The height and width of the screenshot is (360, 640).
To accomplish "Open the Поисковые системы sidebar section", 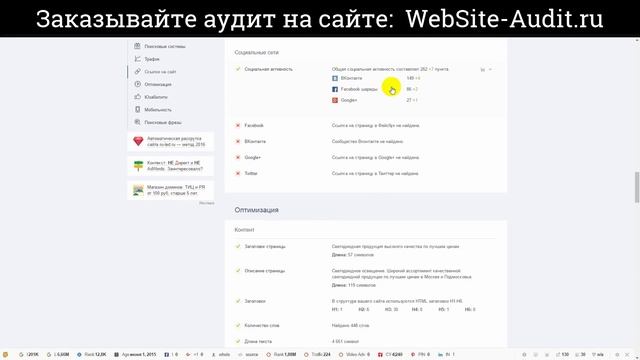I will click(160, 47).
